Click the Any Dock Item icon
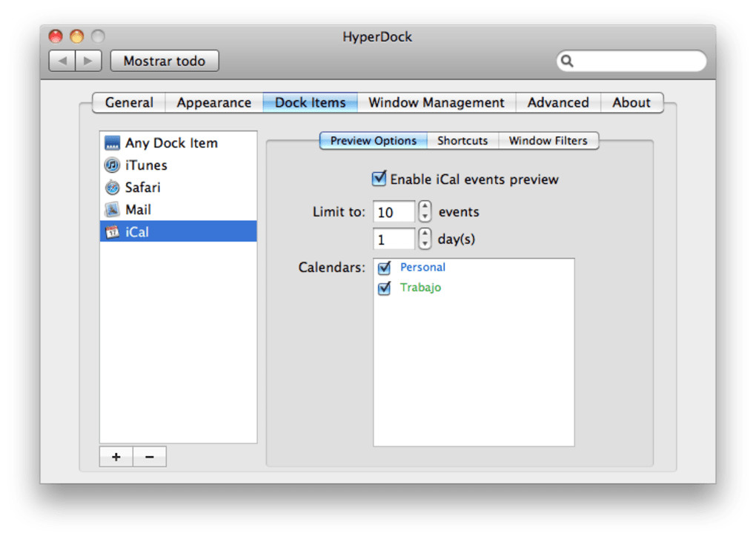 pos(112,142)
